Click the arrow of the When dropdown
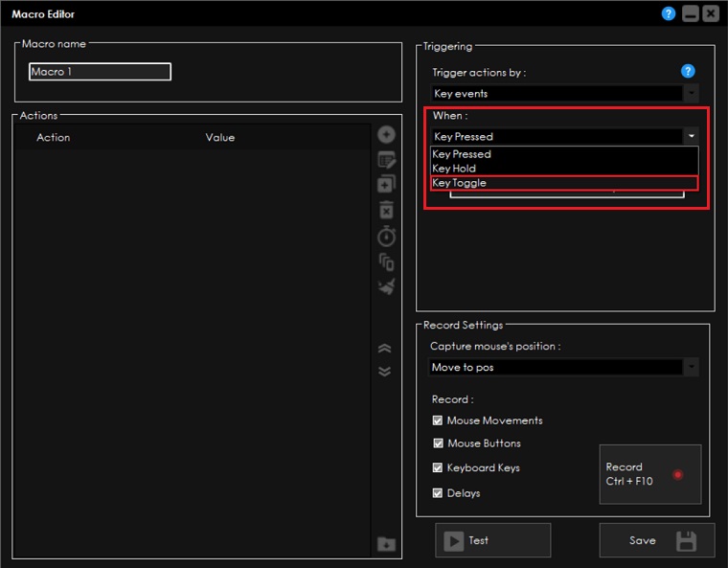The height and width of the screenshot is (568, 728). [x=691, y=136]
